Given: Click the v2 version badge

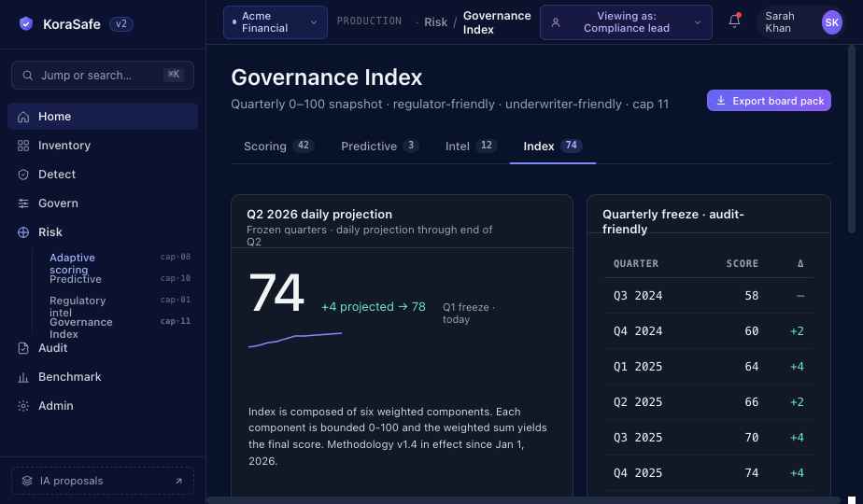Looking at the screenshot, I should pyautogui.click(x=121, y=23).
